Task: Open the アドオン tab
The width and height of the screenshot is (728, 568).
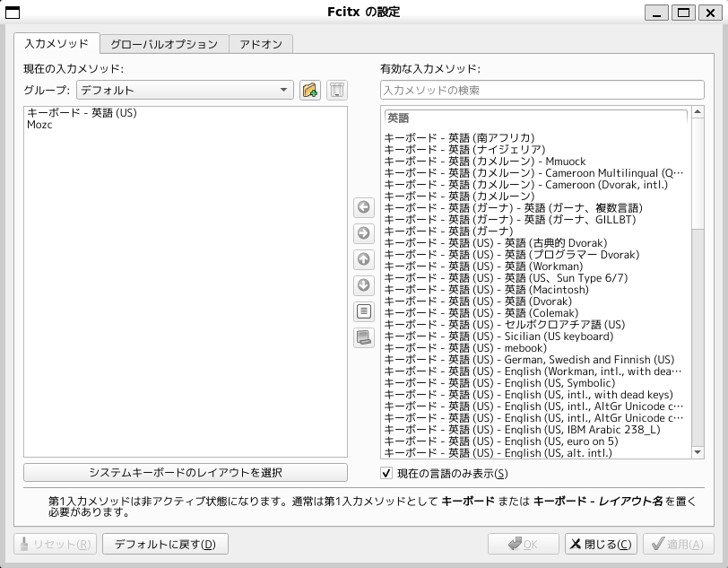Action: tap(261, 44)
